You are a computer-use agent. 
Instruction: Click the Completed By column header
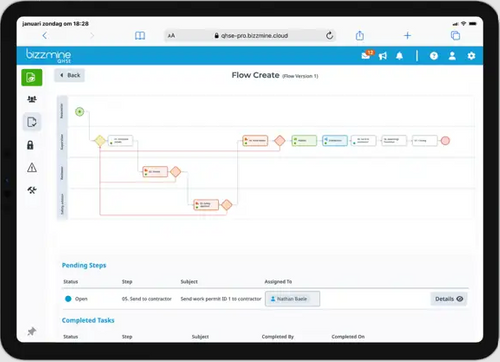pyautogui.click(x=278, y=337)
